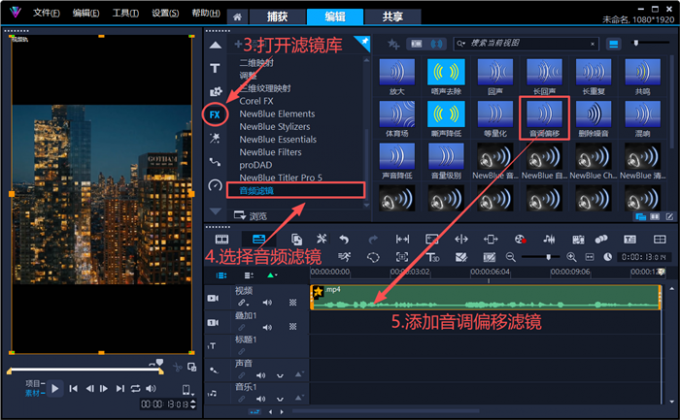This screenshot has height=420, width=680.
Task: Toggle track transparency on video track
Action: (293, 302)
